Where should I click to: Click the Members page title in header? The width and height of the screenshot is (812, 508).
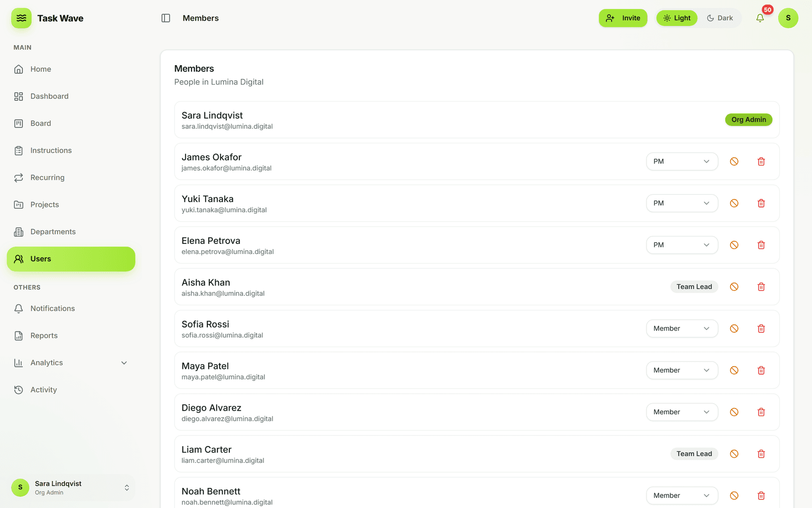pos(201,18)
